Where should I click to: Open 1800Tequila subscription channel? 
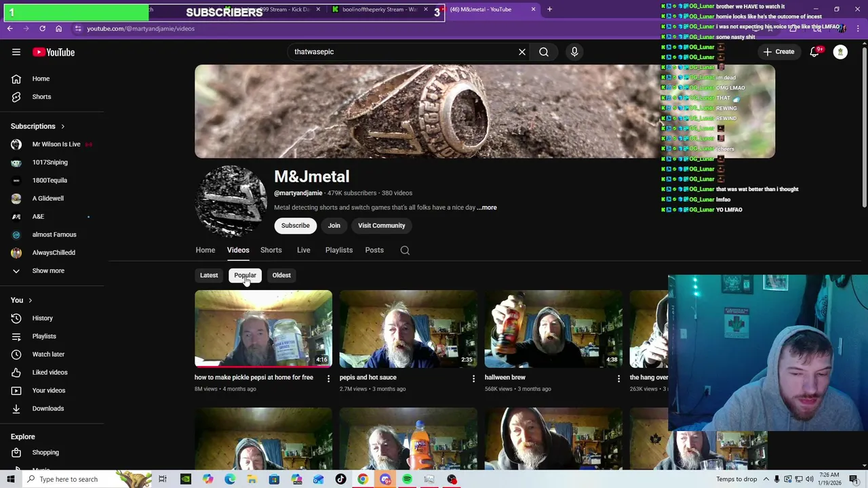(52, 180)
